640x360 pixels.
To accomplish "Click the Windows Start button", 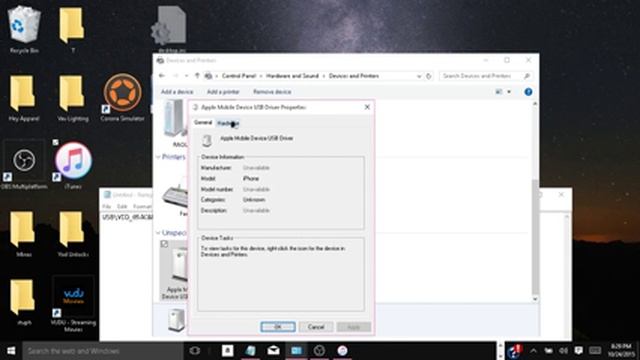I will click(x=11, y=351).
